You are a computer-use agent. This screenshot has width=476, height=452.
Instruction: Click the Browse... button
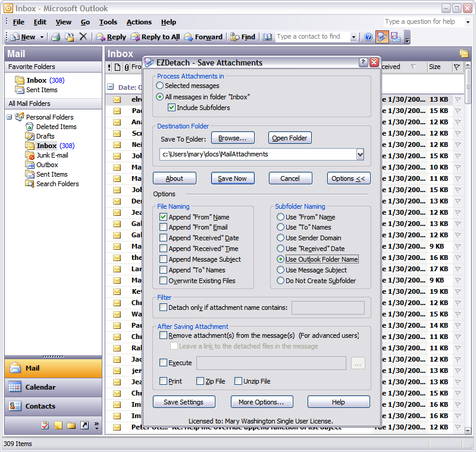233,138
